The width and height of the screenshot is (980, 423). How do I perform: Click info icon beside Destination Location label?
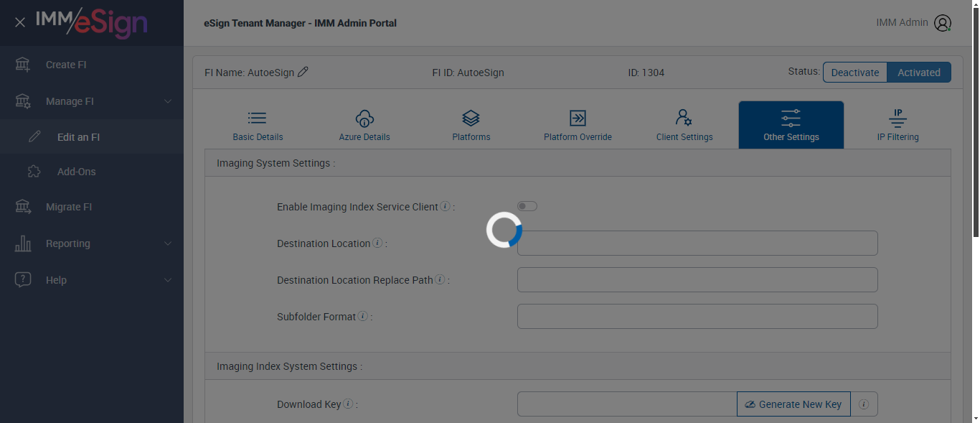377,243
